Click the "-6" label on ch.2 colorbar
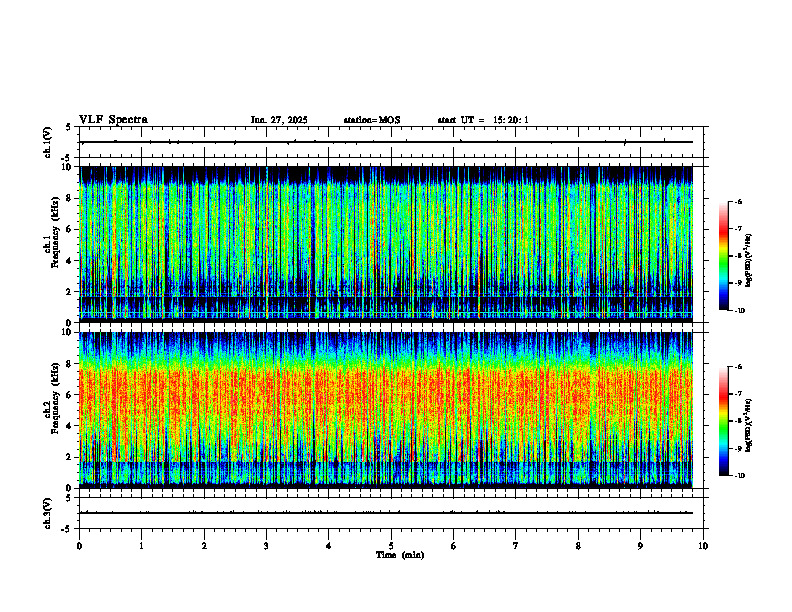This screenshot has width=792, height=612. pos(738,367)
